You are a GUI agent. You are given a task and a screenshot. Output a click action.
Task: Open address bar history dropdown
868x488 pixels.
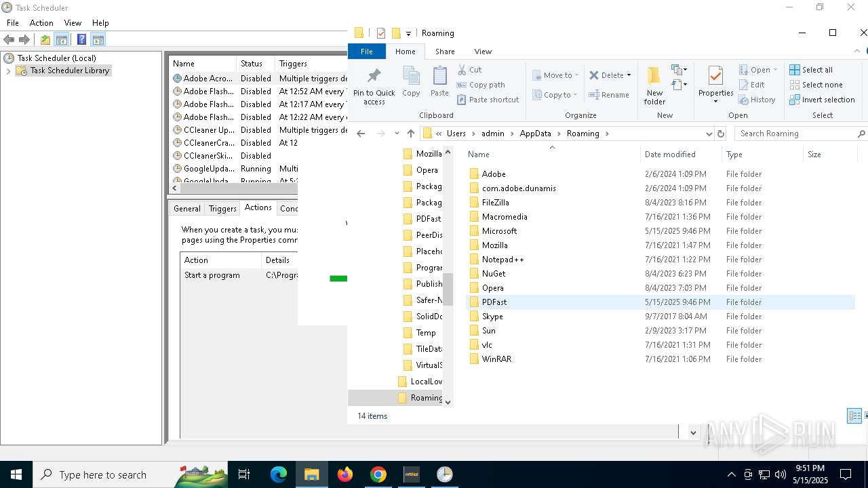(x=709, y=134)
